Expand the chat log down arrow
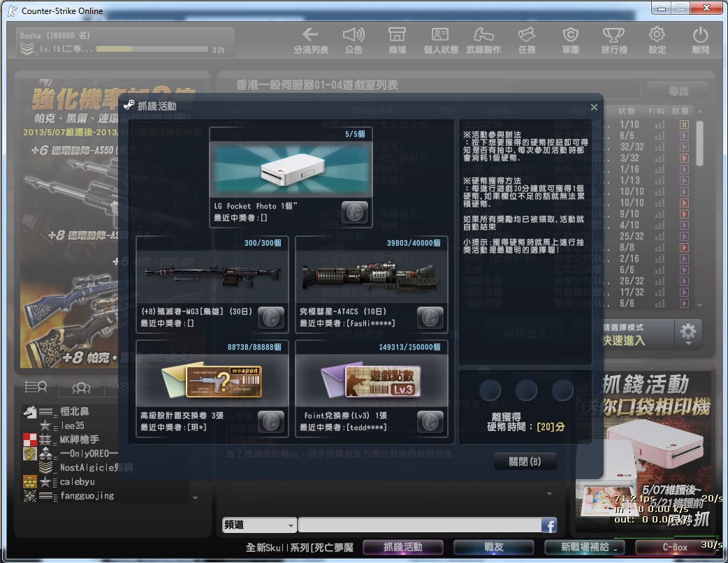The width and height of the screenshot is (728, 563). coord(549,494)
